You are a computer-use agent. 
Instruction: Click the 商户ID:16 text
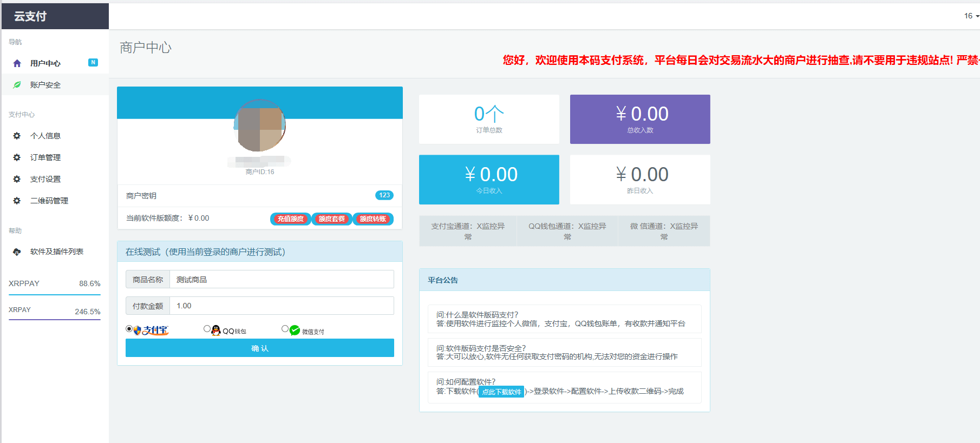[260, 172]
